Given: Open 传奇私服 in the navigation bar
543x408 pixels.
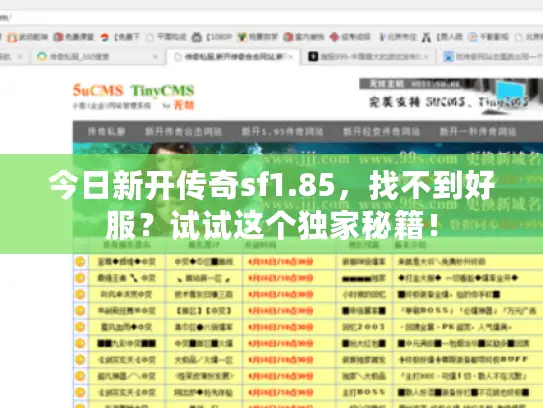Looking at the screenshot, I should (107, 132).
